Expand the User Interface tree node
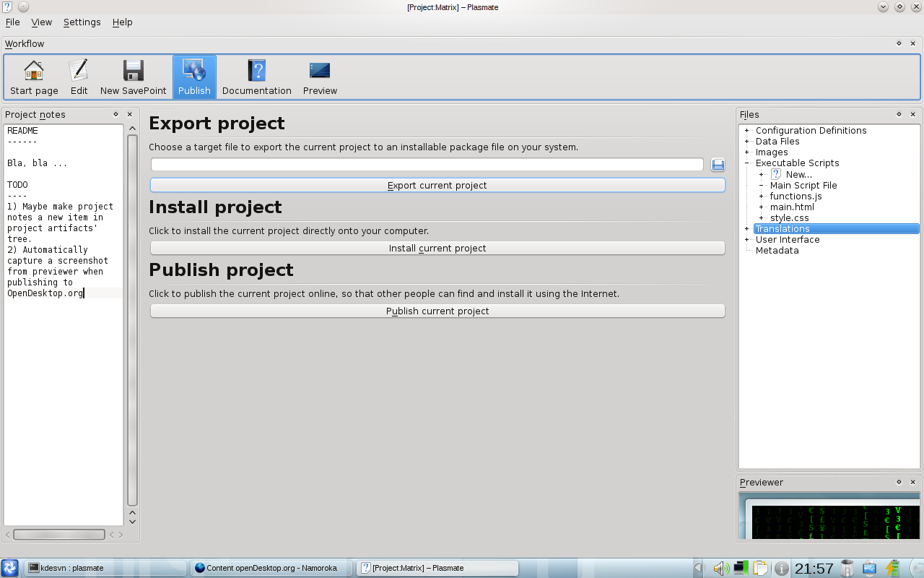The width and height of the screenshot is (924, 578). pyautogui.click(x=746, y=240)
